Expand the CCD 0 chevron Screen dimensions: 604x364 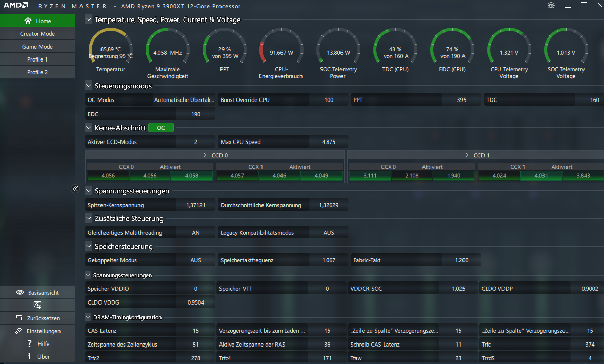point(205,155)
